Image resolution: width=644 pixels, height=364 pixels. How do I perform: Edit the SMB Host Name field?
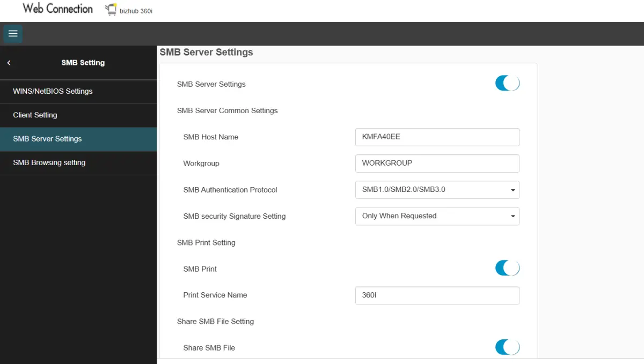click(436, 137)
